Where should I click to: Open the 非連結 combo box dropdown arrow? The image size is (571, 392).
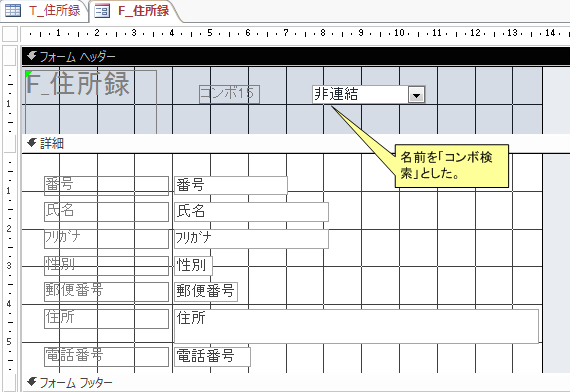pyautogui.click(x=417, y=95)
